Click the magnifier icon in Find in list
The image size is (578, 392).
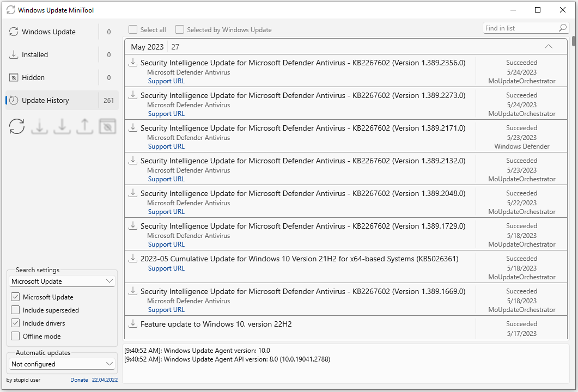(563, 28)
